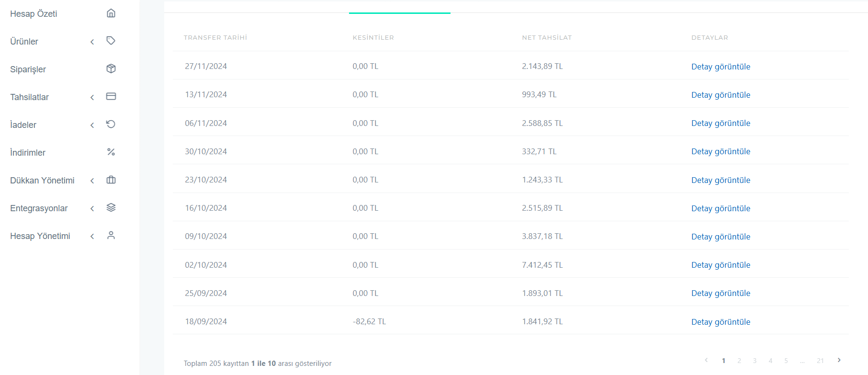Click the user icon beside Hesap Yönetimi
Viewport: 868px width, 375px height.
[111, 235]
